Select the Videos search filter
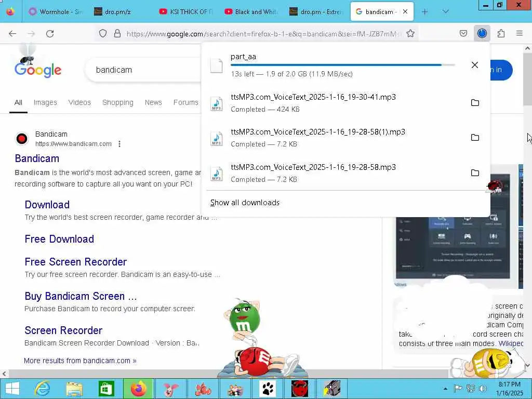Image resolution: width=532 pixels, height=399 pixels. pyautogui.click(x=79, y=102)
